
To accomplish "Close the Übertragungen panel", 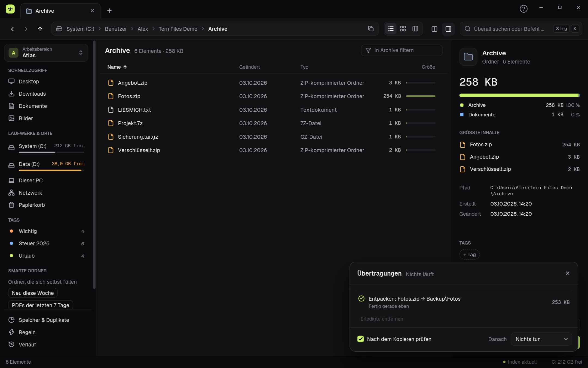I will (x=567, y=273).
